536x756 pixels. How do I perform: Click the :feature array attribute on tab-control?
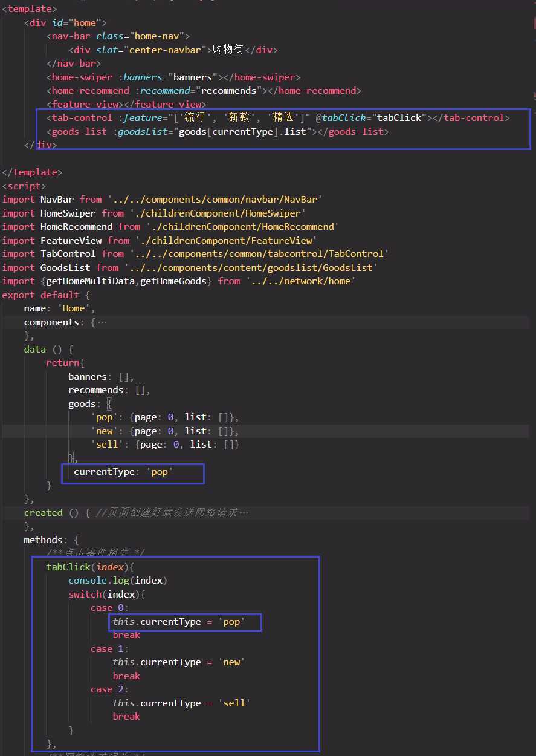(x=214, y=118)
